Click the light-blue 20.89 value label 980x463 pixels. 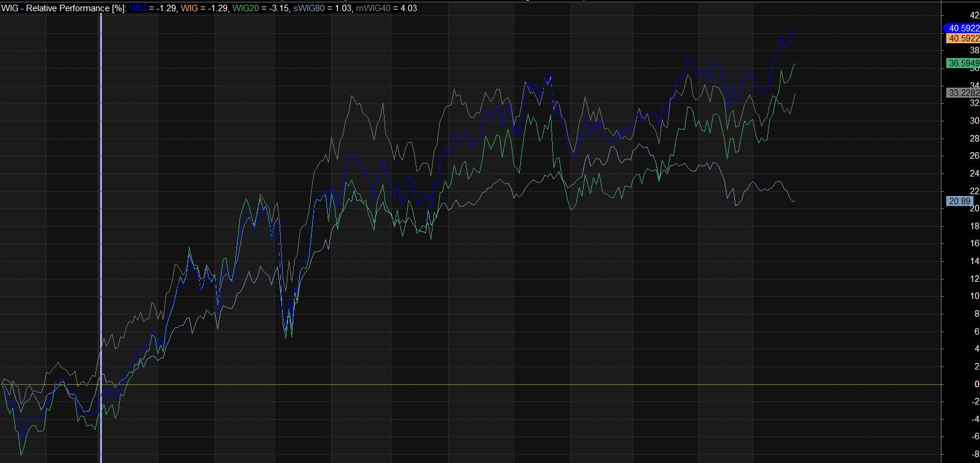pos(959,201)
